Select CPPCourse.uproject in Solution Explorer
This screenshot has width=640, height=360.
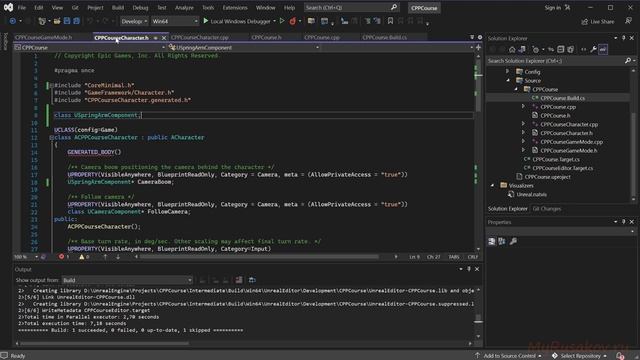pos(547,177)
